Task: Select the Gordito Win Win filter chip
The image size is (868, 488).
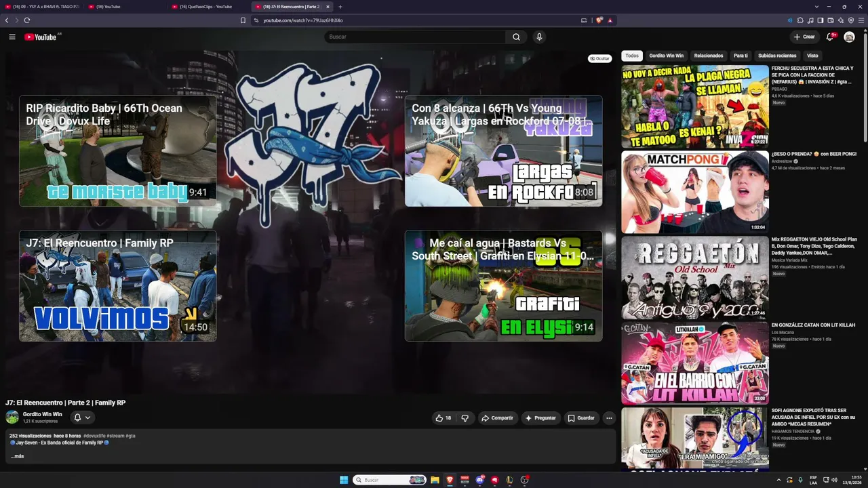Action: click(666, 56)
